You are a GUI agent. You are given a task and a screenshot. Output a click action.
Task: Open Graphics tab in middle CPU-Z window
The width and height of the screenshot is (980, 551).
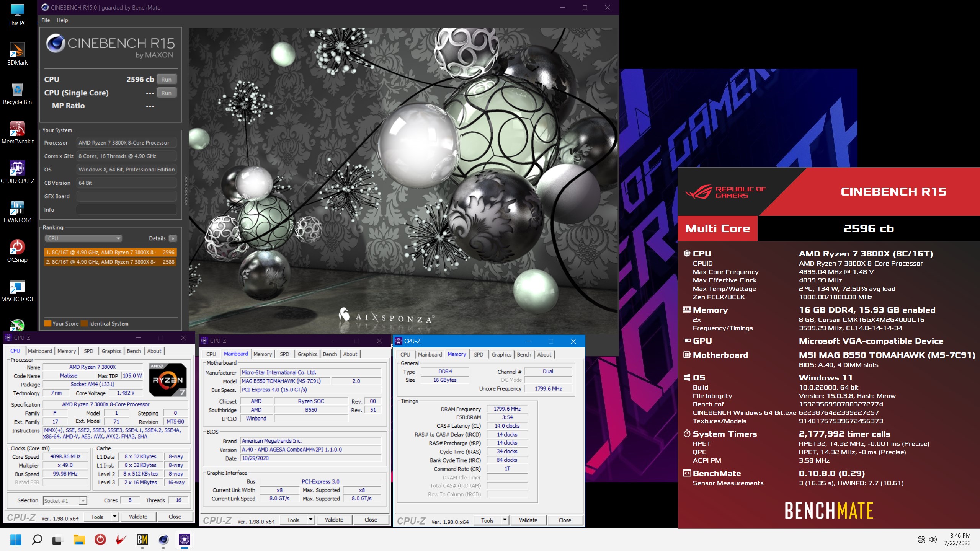coord(307,354)
